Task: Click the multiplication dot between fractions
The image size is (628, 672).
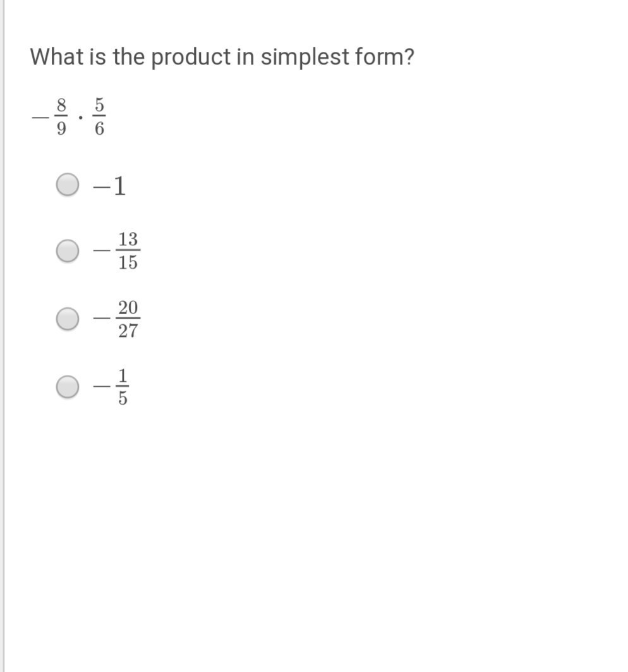Action: (80, 116)
